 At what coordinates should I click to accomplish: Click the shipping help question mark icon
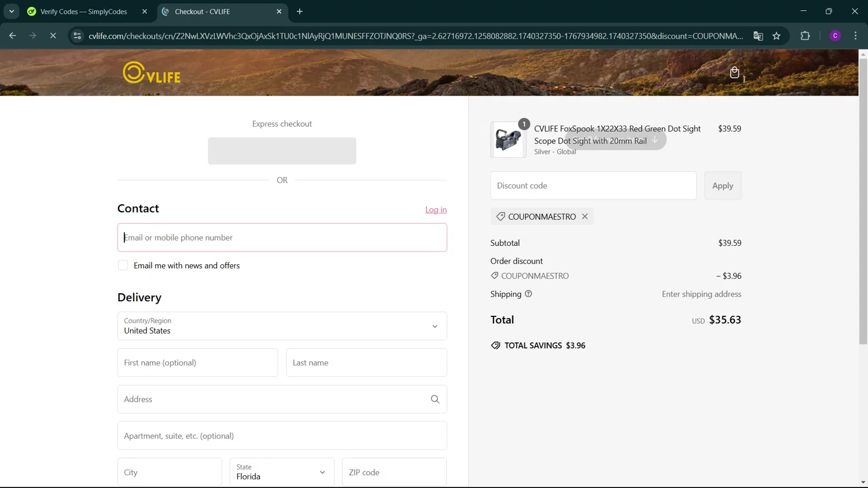coord(528,294)
